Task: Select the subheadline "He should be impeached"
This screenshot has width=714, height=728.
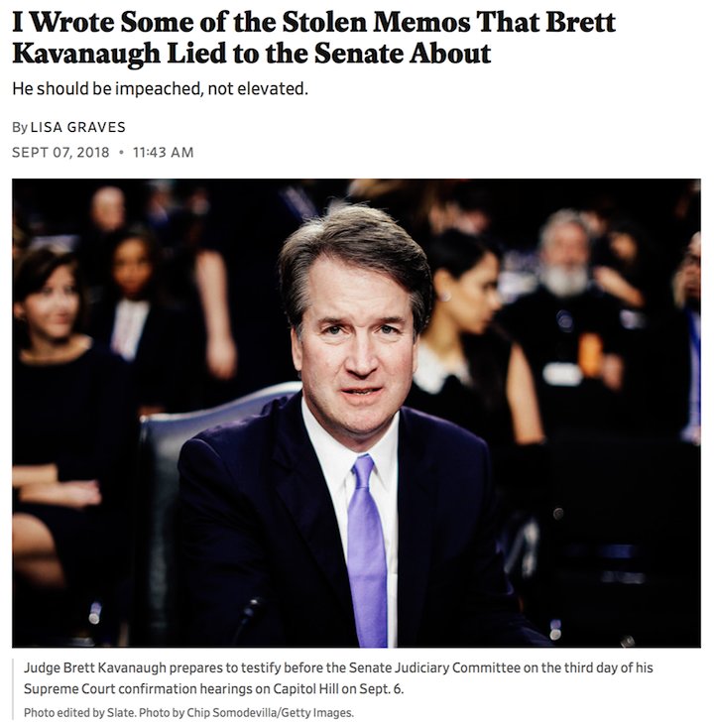Action: 161,88
